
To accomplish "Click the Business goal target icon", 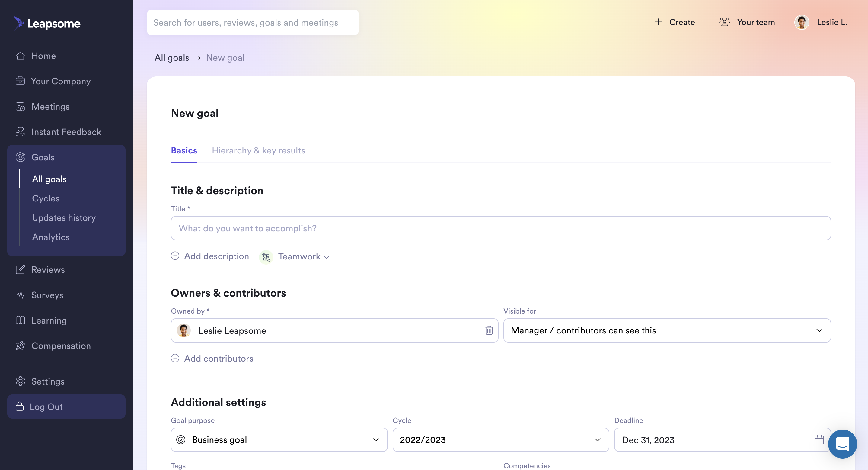I will tap(181, 440).
